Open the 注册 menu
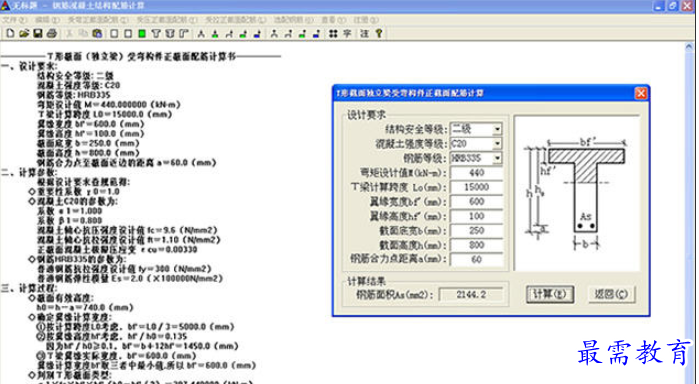699x384 pixels. pyautogui.click(x=366, y=20)
